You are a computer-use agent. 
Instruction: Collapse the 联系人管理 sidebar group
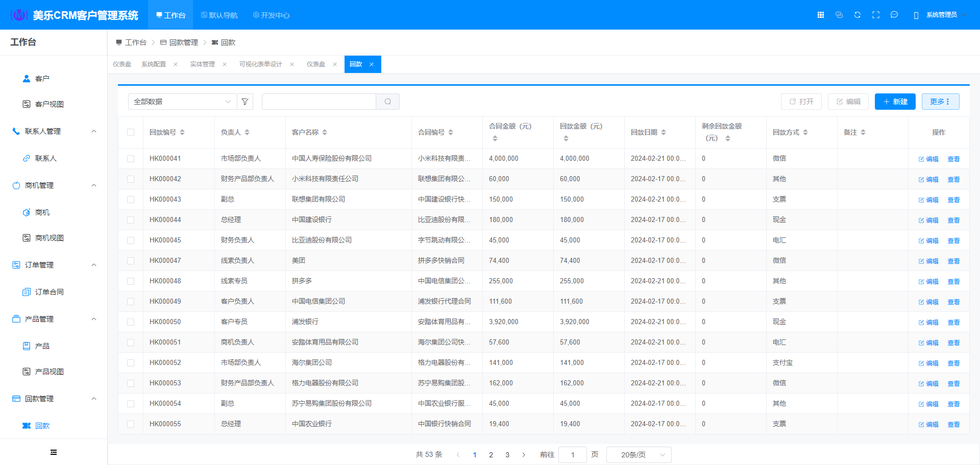94,131
